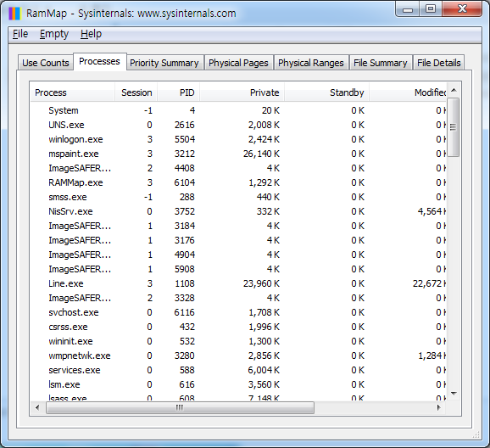Click the horizontal scrollbar left arrow

pyautogui.click(x=37, y=407)
